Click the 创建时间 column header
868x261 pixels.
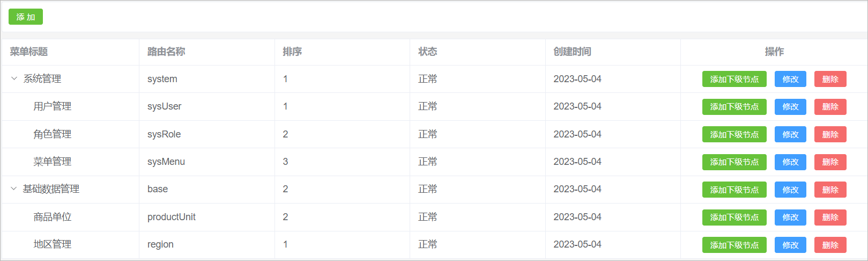[572, 52]
